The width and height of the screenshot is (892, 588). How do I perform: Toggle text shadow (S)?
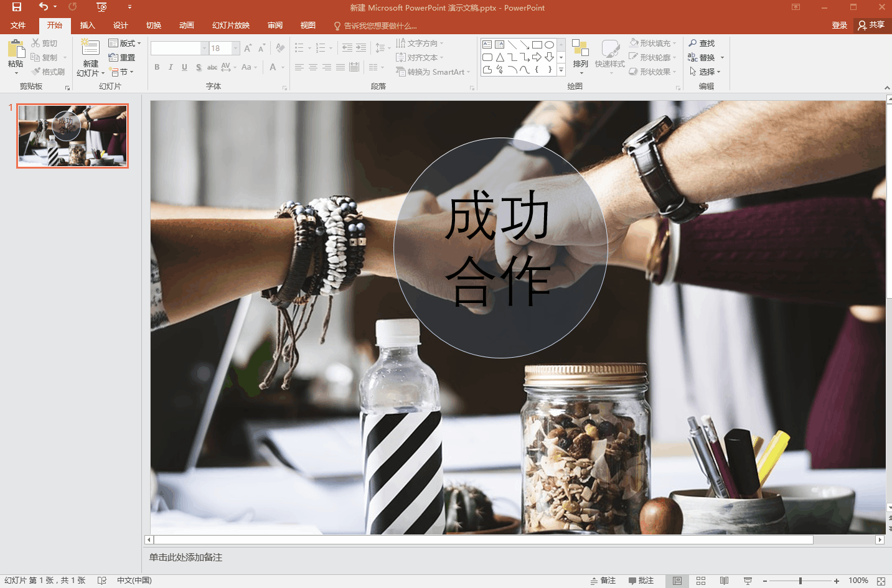pos(199,67)
